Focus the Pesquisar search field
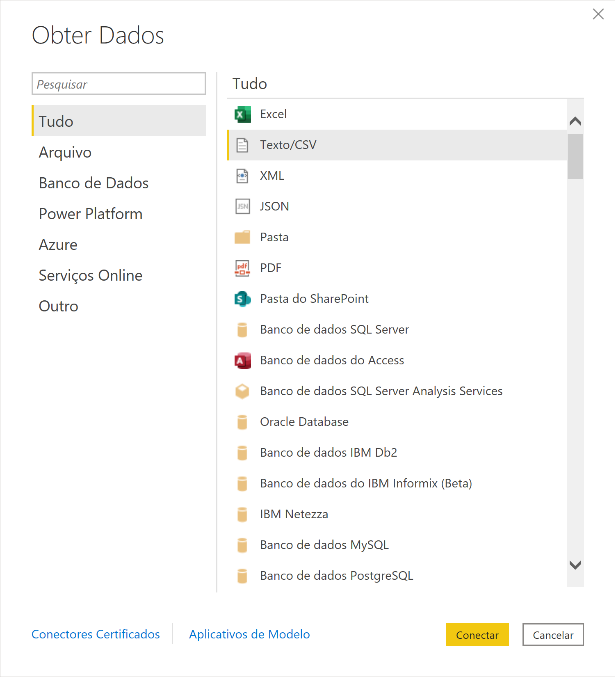Image resolution: width=616 pixels, height=677 pixels. click(x=119, y=84)
